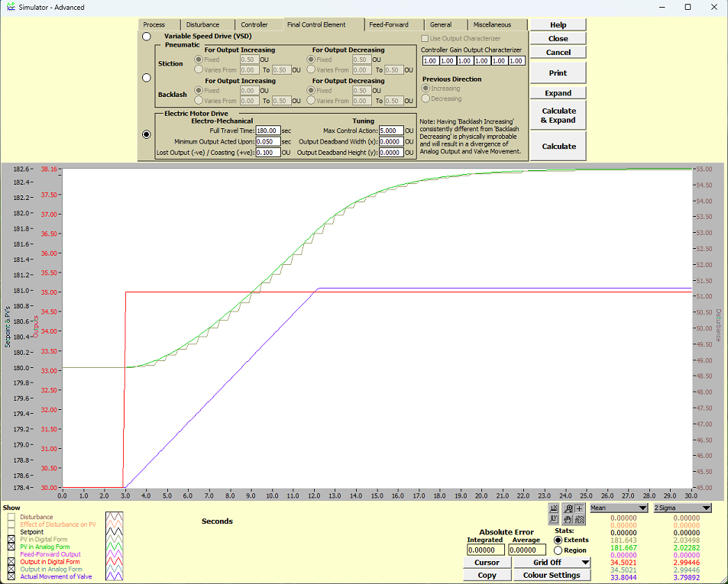Screen dimensions: 728x584
Task: Uncheck PV in Analog Form
Action: [x=11, y=547]
